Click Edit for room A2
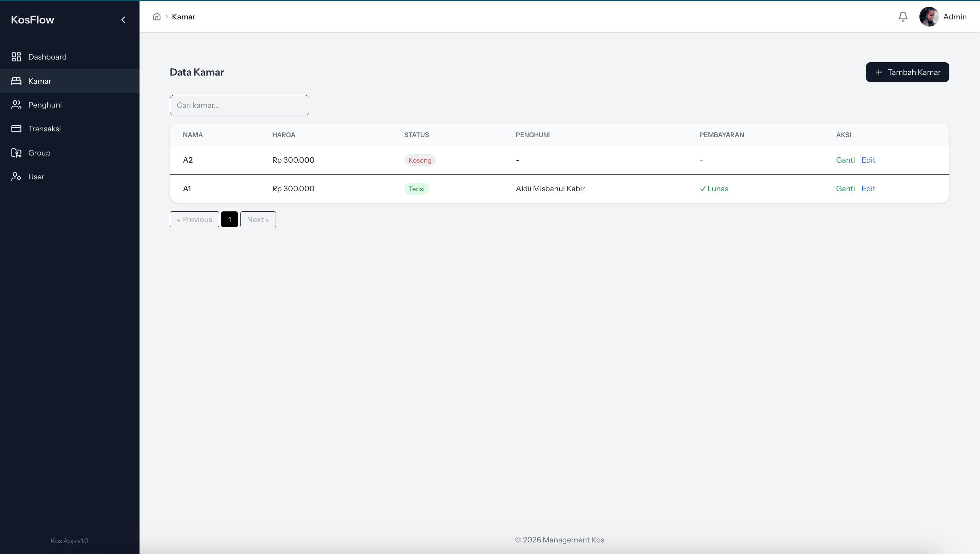Image resolution: width=980 pixels, height=554 pixels. (868, 160)
